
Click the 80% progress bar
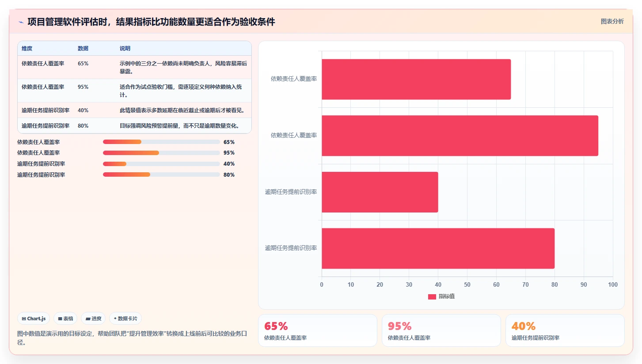(161, 174)
